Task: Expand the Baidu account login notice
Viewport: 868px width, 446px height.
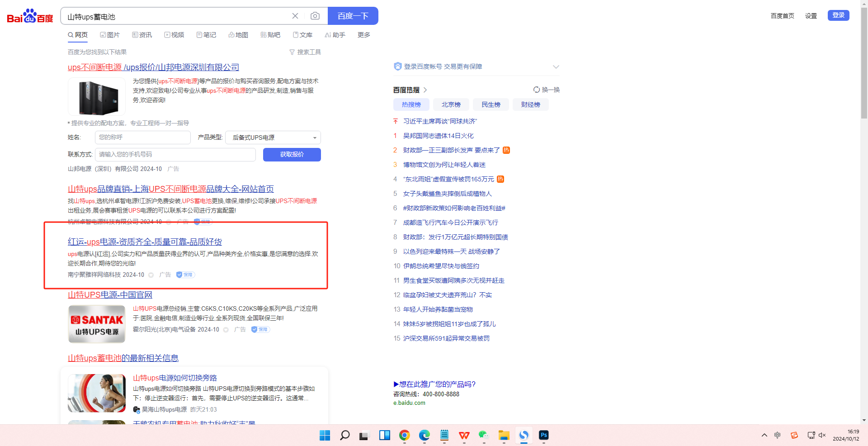Action: (556, 67)
